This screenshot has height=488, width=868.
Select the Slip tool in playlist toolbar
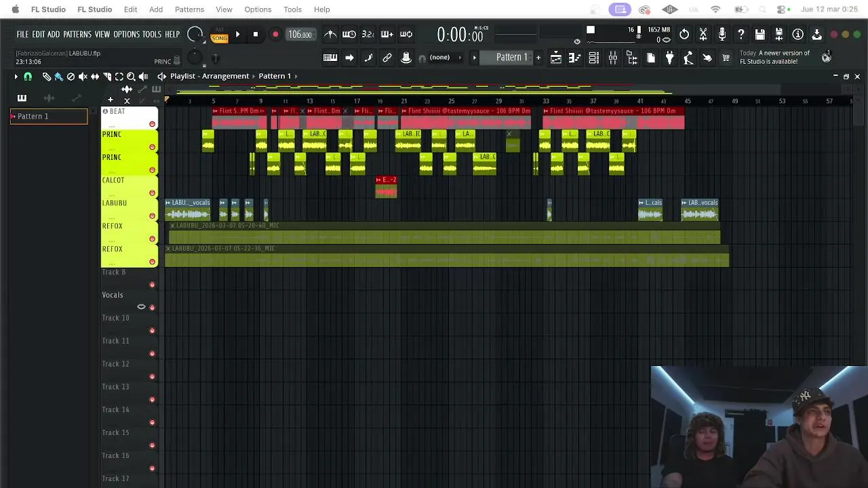coord(95,77)
